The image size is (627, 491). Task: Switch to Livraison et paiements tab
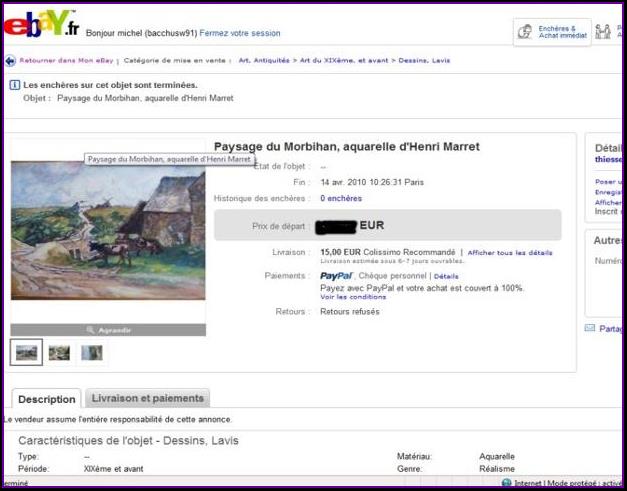click(148, 398)
